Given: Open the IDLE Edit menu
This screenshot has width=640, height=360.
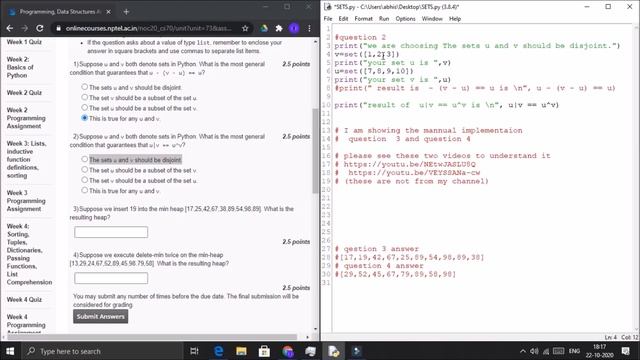Looking at the screenshot, I should pyautogui.click(x=343, y=19).
